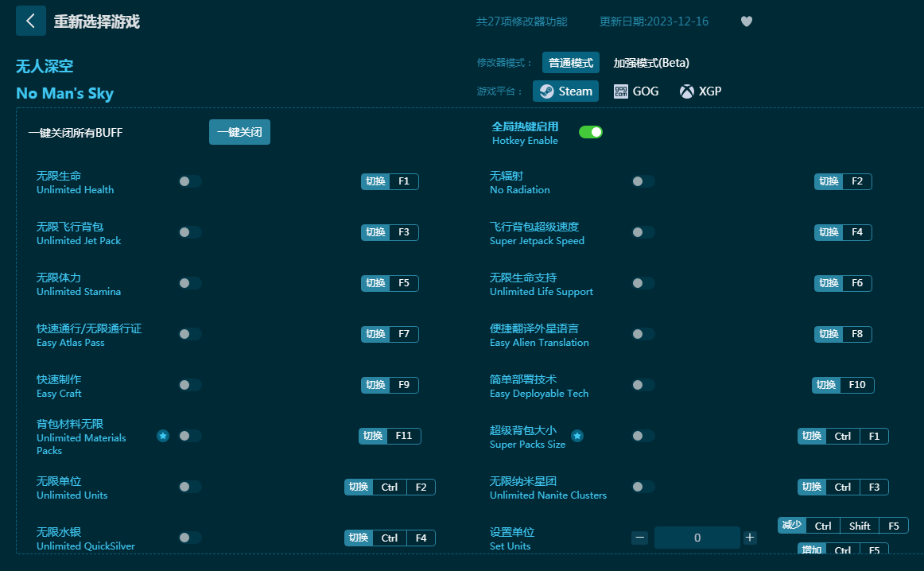924x571 pixels.
Task: Click the Ctrl F3 hotkey for Unlimited Nanite Clusters
Action: (x=843, y=487)
